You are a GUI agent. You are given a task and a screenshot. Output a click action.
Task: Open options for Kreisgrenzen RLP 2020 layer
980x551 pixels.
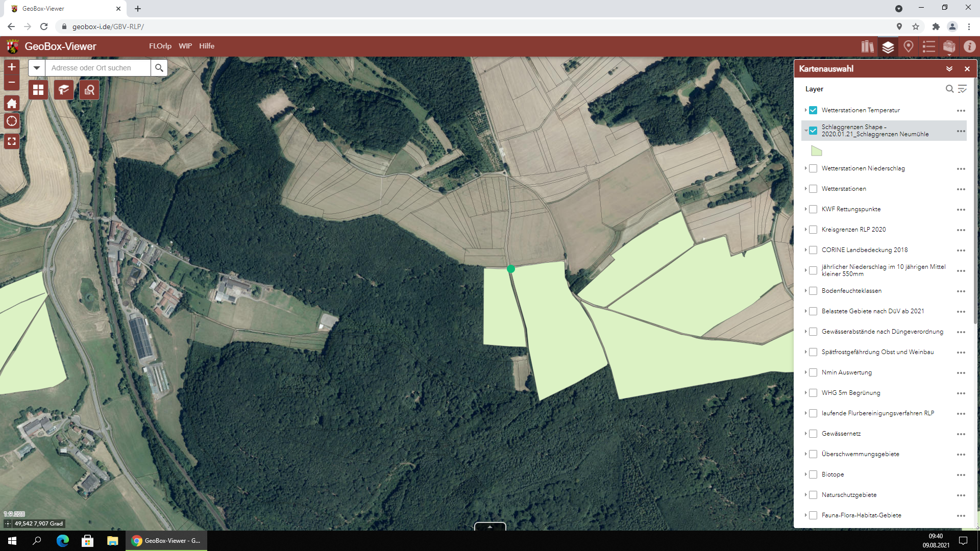(961, 230)
